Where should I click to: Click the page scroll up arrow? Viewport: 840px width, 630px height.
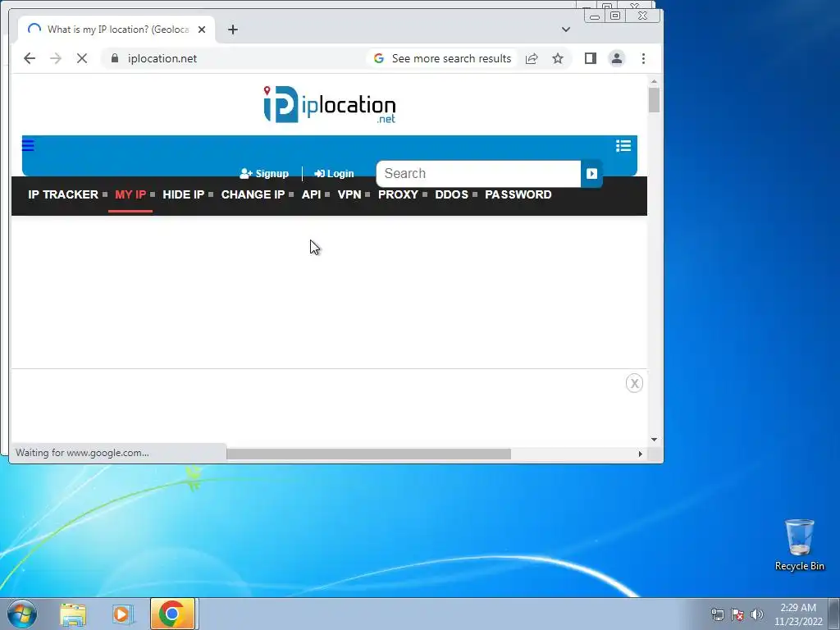pos(654,81)
